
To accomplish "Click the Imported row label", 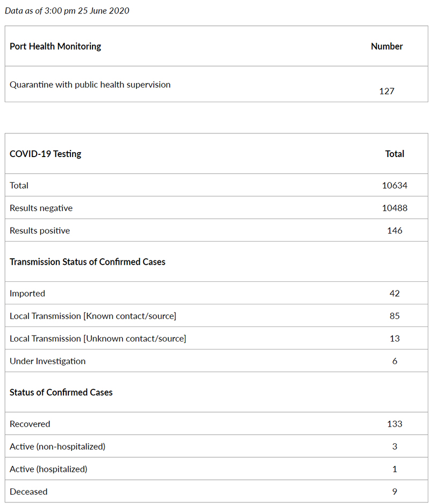I will click(x=27, y=294).
